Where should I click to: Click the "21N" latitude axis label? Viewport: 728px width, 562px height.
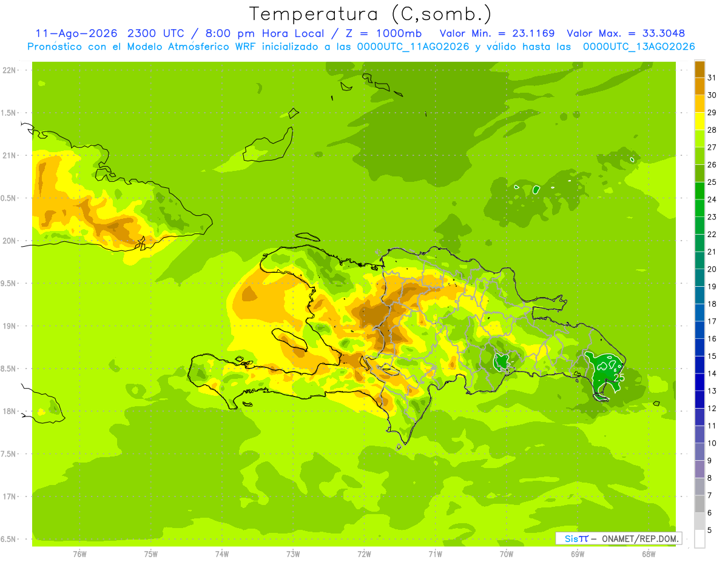point(9,155)
